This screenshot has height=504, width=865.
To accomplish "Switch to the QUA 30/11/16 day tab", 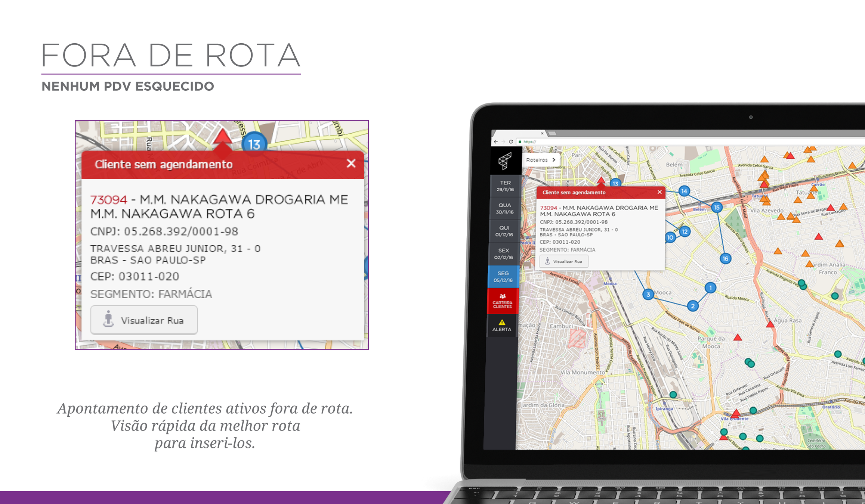I will tap(504, 208).
